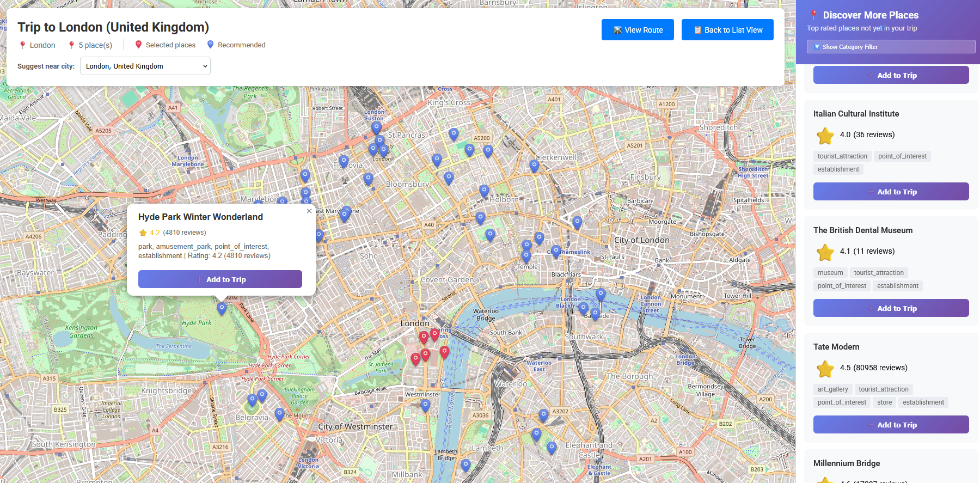Click the museum tag on British Dental Museum
This screenshot has height=483, width=980.
[830, 273]
